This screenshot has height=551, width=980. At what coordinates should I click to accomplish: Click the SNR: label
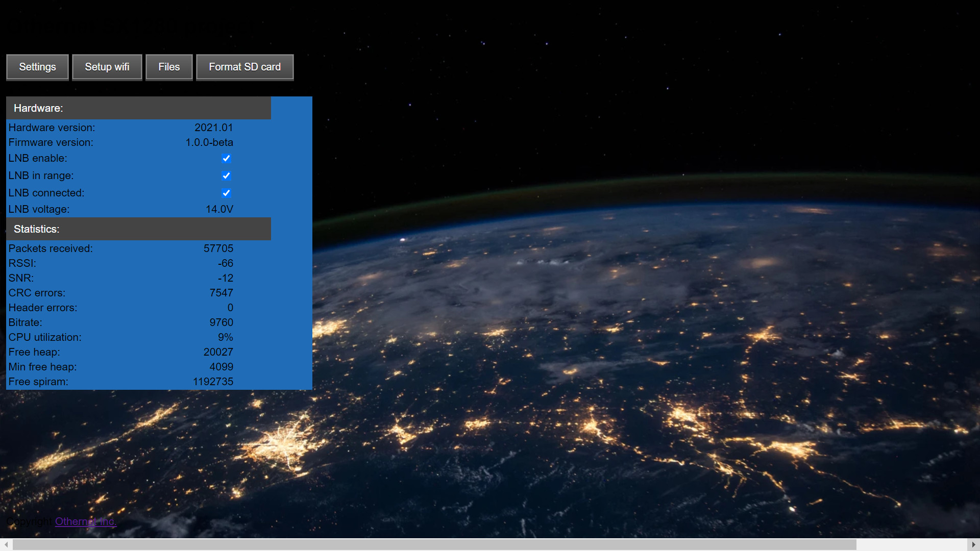click(21, 278)
